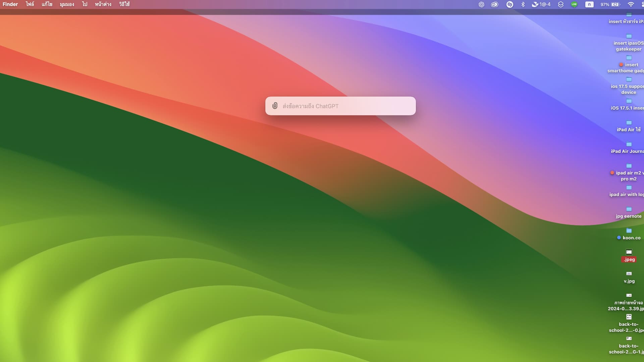644x362 pixels.
Task: Select the v.jpg file on desktop
Action: pyautogui.click(x=629, y=274)
